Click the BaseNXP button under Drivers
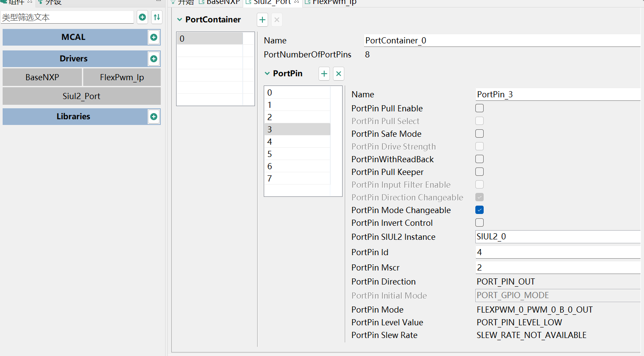The image size is (644, 356). pyautogui.click(x=42, y=77)
